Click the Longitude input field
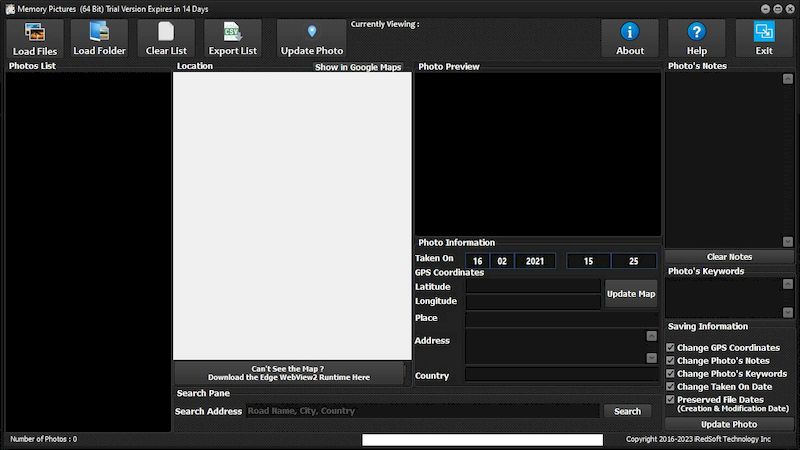The image size is (800, 450). 533,302
